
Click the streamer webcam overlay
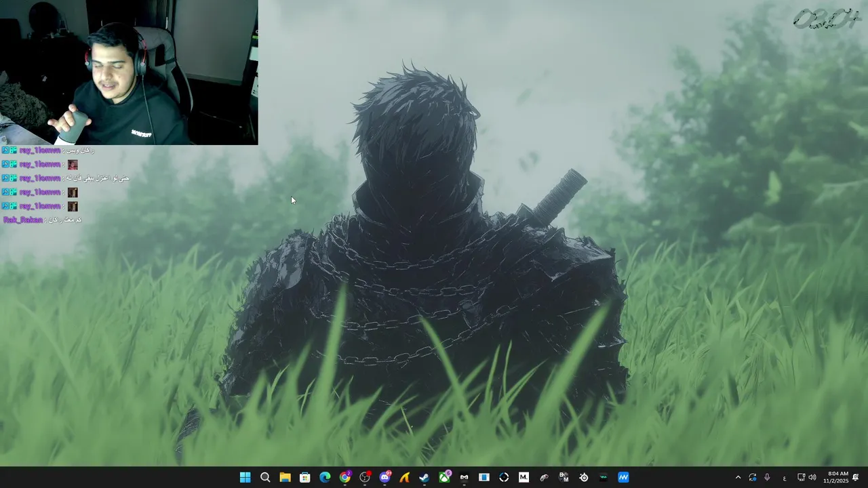(129, 72)
